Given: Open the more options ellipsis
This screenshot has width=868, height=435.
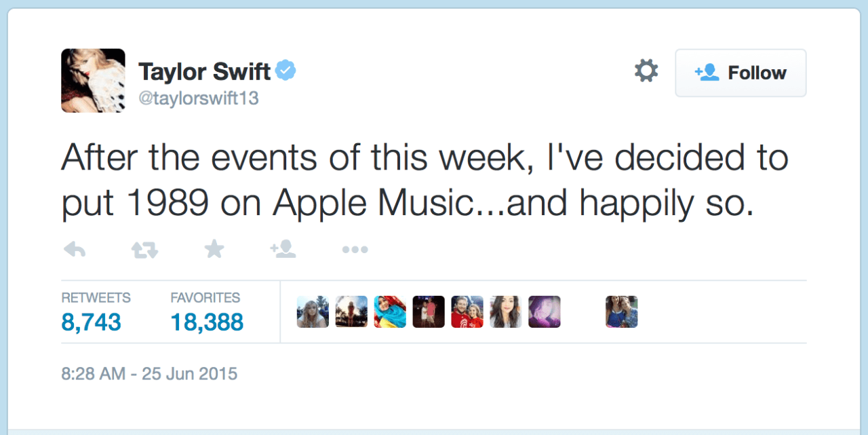Looking at the screenshot, I should click(355, 250).
